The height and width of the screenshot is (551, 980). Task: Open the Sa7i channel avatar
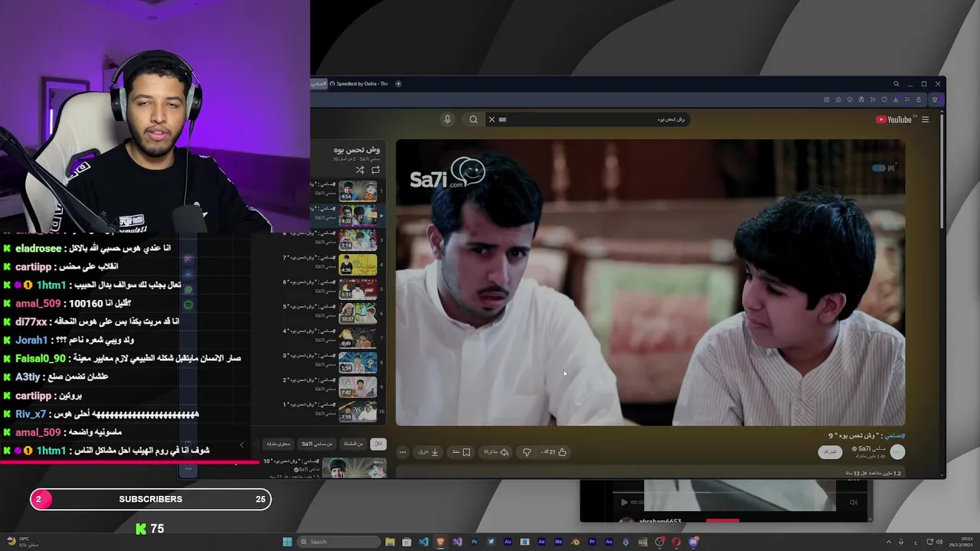pos(897,452)
